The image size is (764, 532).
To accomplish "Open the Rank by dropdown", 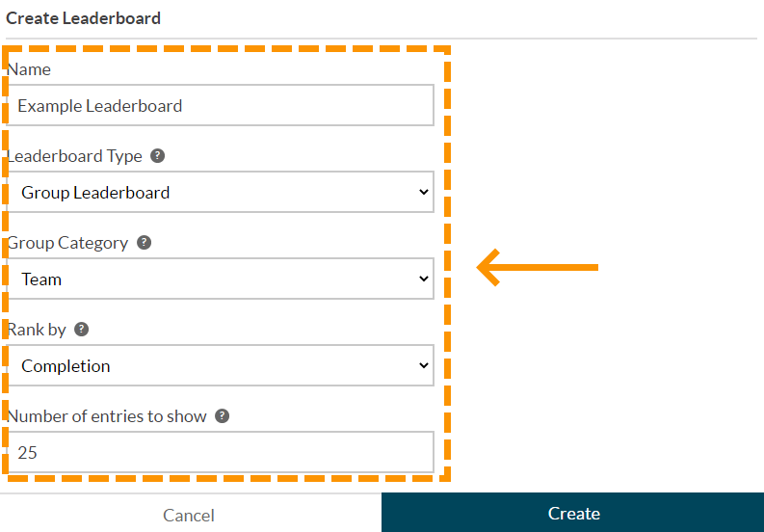I will pyautogui.click(x=220, y=366).
